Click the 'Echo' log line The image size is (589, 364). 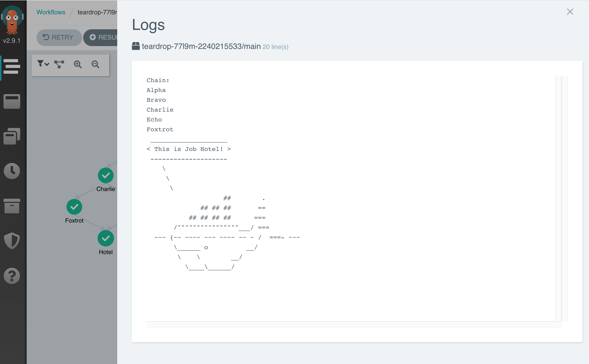(154, 120)
